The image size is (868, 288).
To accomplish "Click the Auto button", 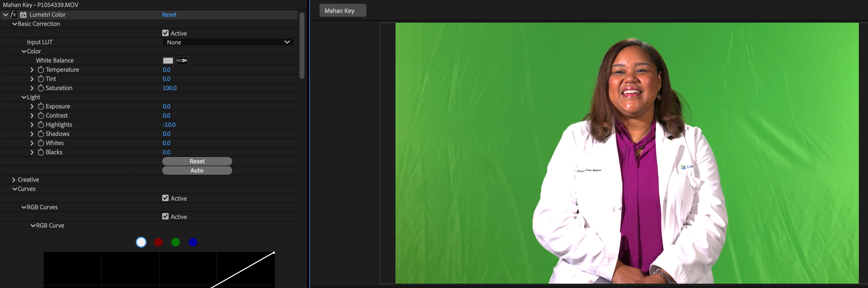I will point(197,170).
